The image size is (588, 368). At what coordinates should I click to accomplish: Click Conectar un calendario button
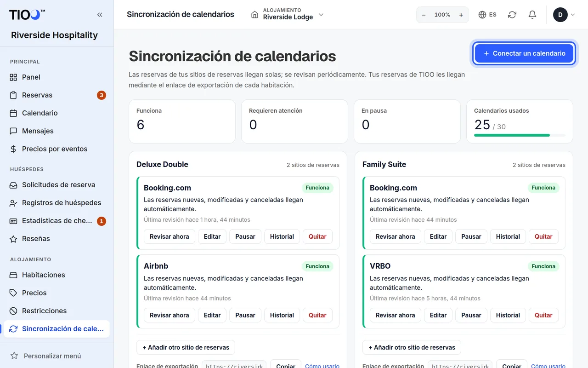(524, 53)
